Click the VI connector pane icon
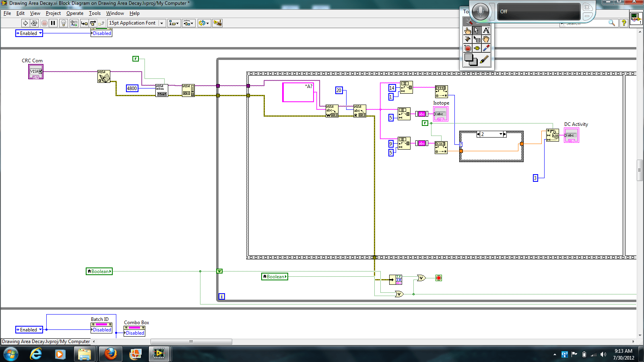 [x=636, y=18]
